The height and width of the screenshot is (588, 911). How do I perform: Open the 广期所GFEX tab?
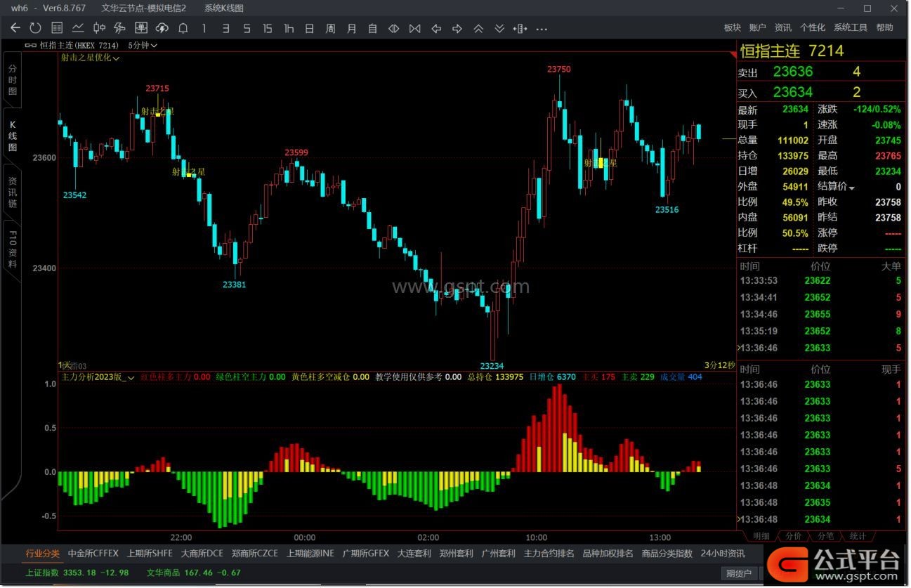365,554
